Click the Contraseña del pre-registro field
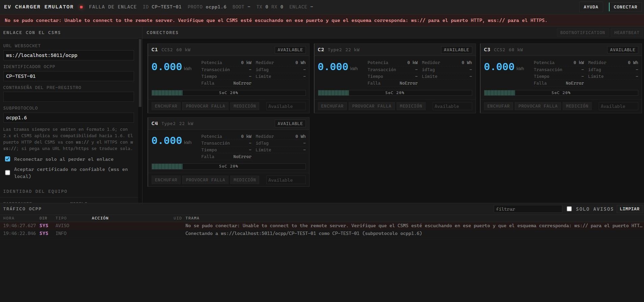This screenshot has height=302, width=644. 69,97
